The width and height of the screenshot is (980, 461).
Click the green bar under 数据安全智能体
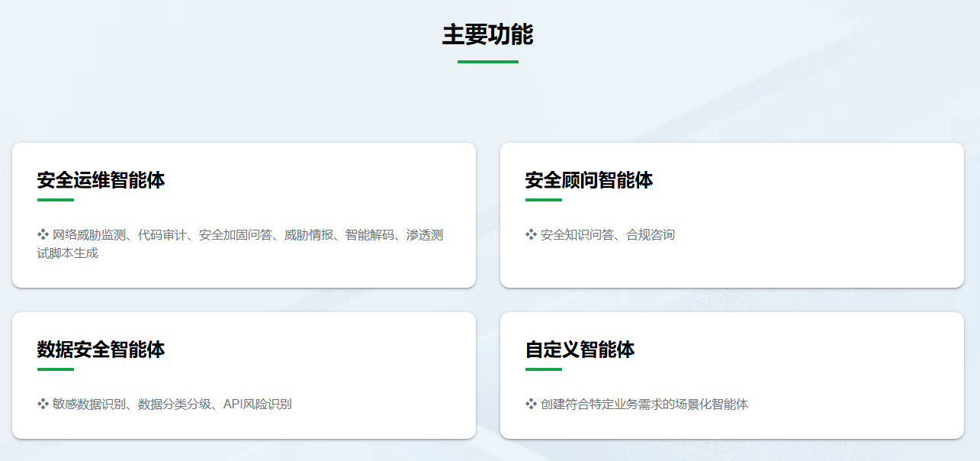click(55, 369)
